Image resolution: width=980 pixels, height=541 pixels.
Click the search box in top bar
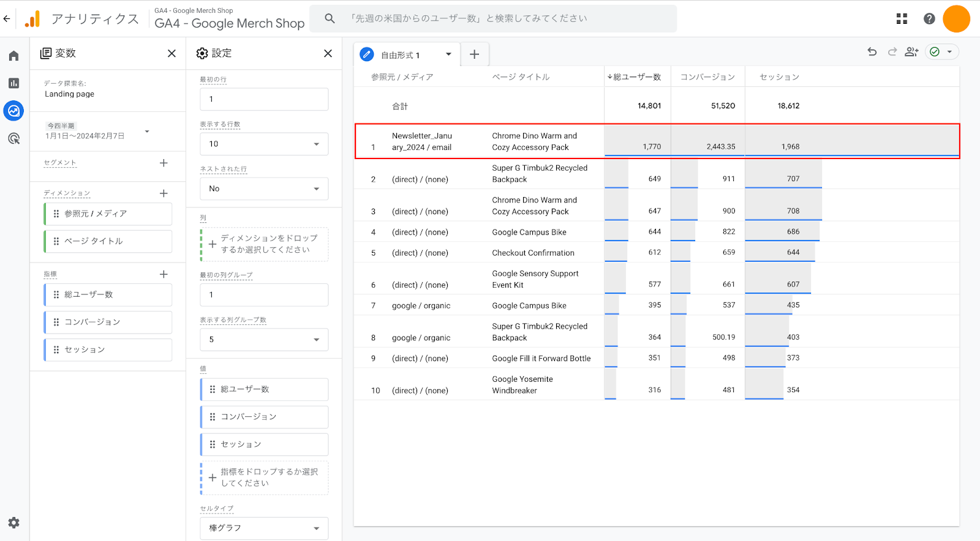tap(493, 18)
